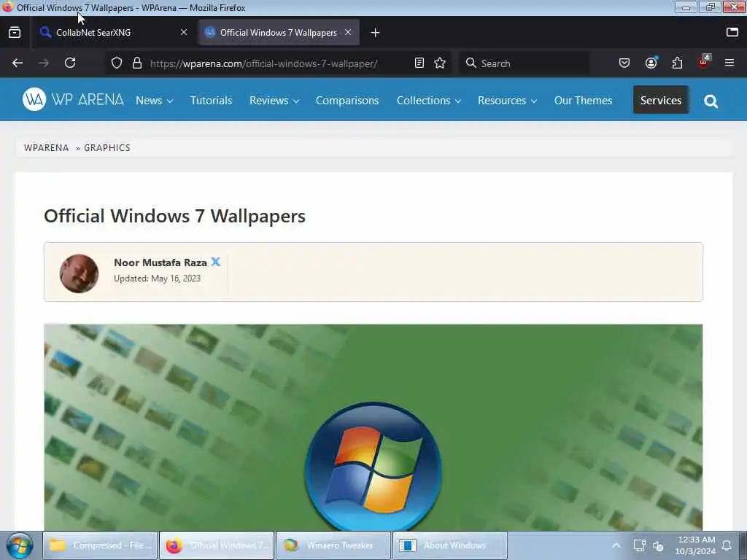Image resolution: width=747 pixels, height=560 pixels.
Task: Follow the GRAPHICS breadcrumb link
Action: pos(107,147)
